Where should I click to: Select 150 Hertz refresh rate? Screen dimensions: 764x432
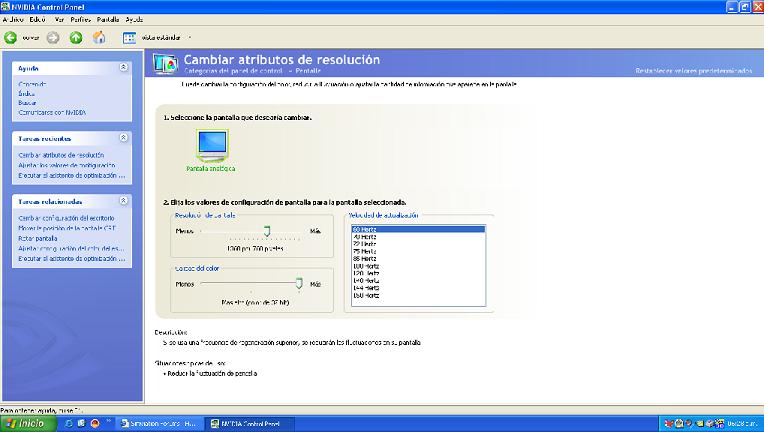[418, 296]
